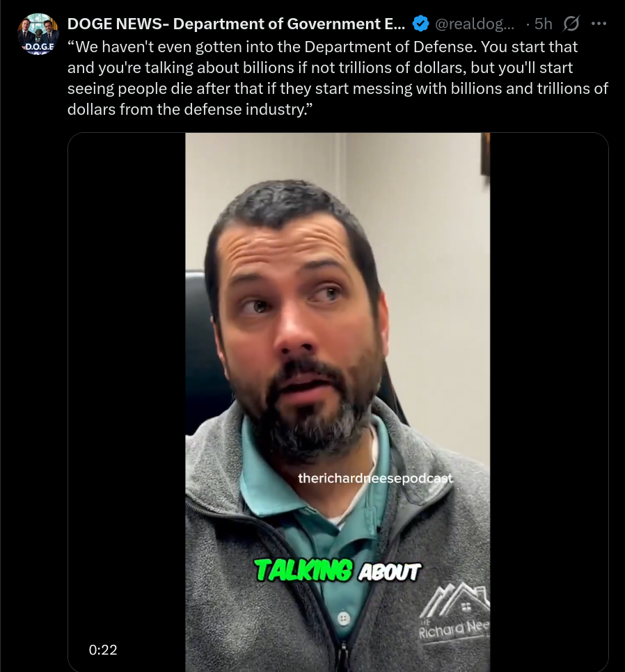Click the D.O.G.E label on avatar
Screen dimensions: 625x672
(x=40, y=47)
